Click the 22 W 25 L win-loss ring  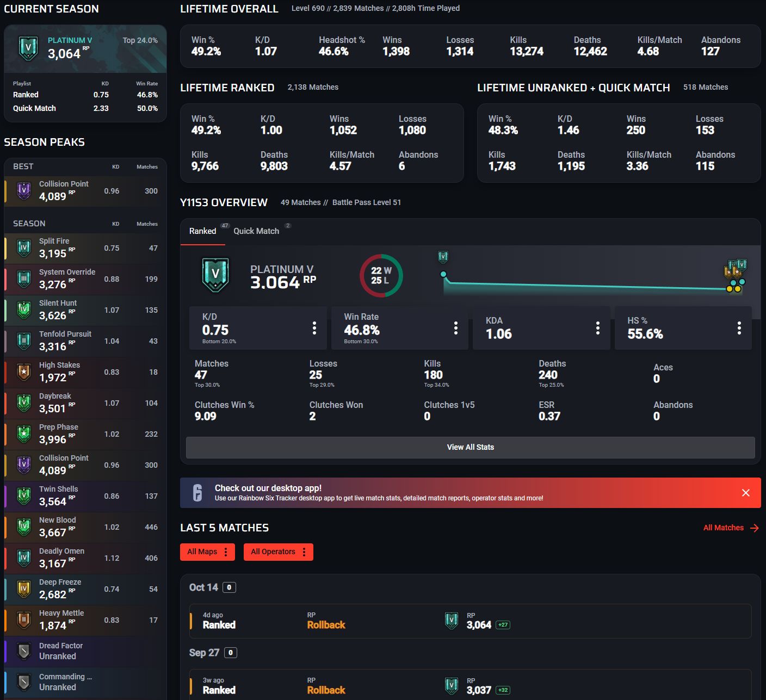tap(381, 276)
